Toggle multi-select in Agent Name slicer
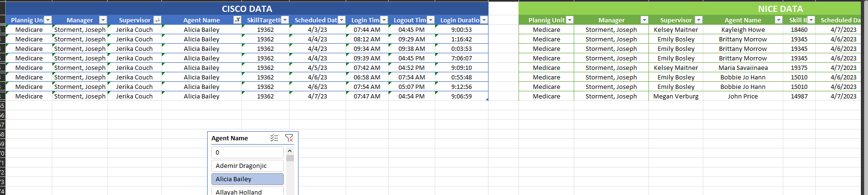This screenshot has height=195, width=868. click(x=274, y=138)
